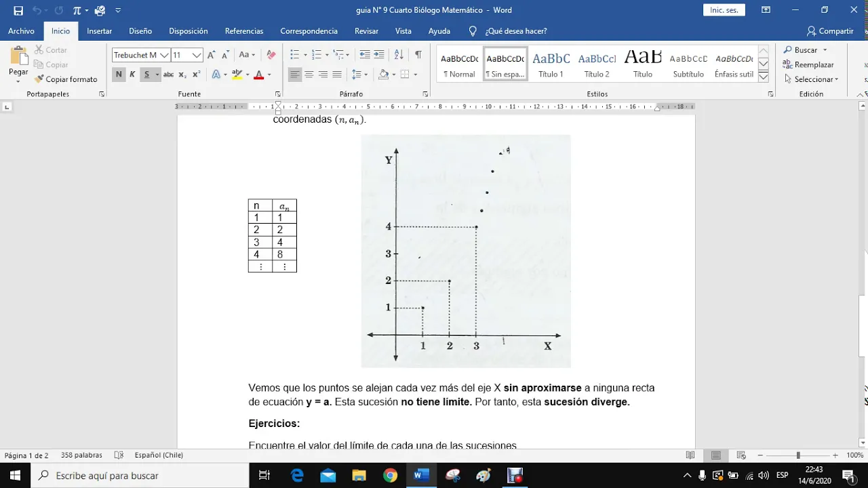The height and width of the screenshot is (488, 868).
Task: Open the borders dropdown
Action: [x=415, y=75]
